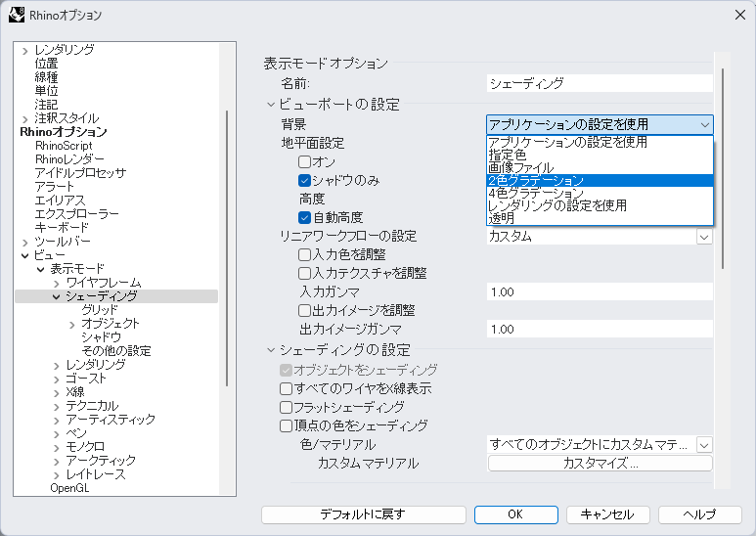
Task: Select 注記 in the tree
Action: coord(46,104)
